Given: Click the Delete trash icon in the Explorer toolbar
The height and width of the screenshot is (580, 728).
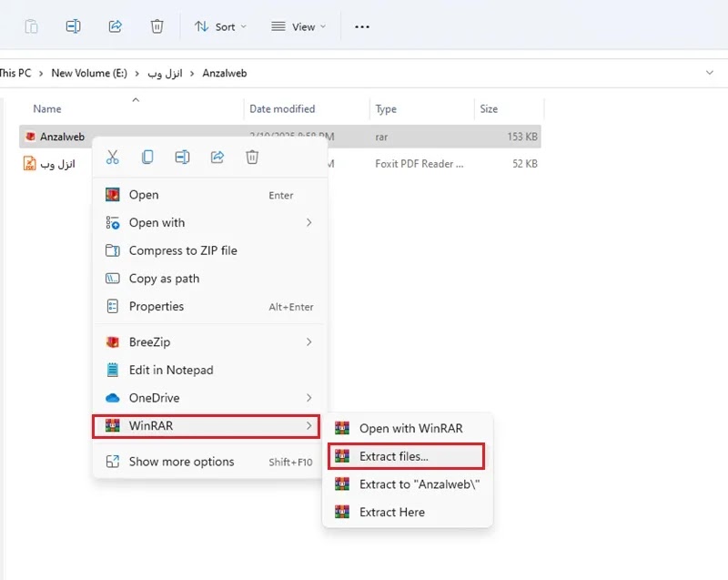Looking at the screenshot, I should (157, 26).
